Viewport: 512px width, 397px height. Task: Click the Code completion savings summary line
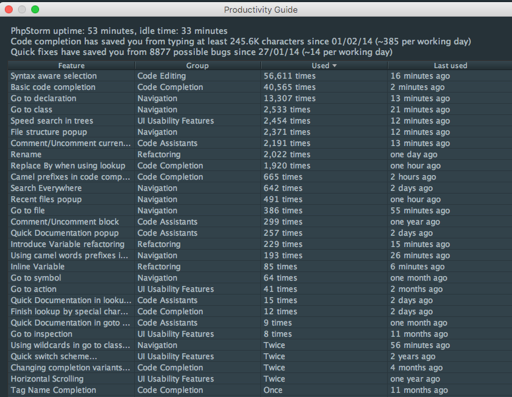click(241, 42)
